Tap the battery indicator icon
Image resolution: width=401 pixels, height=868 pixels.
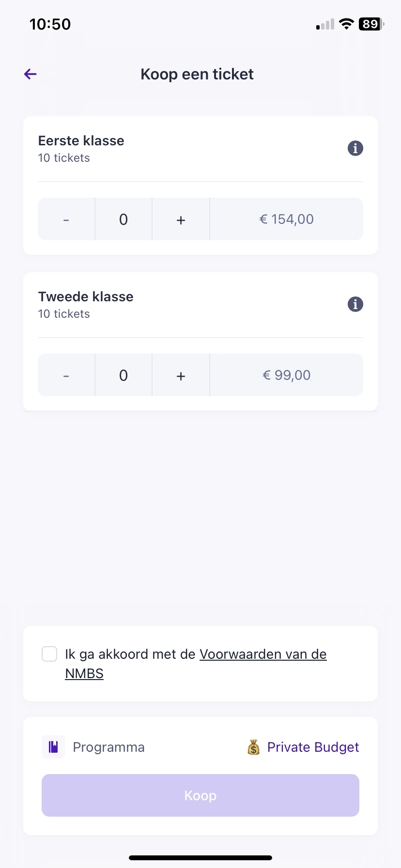point(371,24)
